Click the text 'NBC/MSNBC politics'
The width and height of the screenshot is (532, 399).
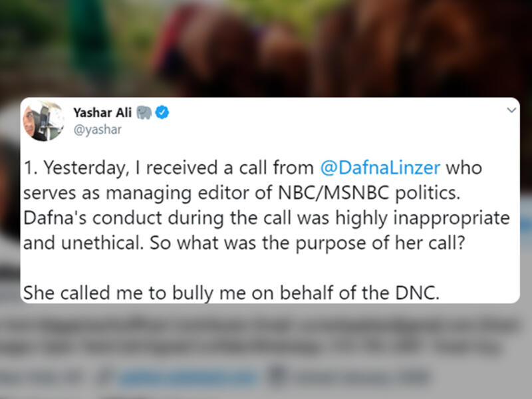pyautogui.click(x=369, y=193)
